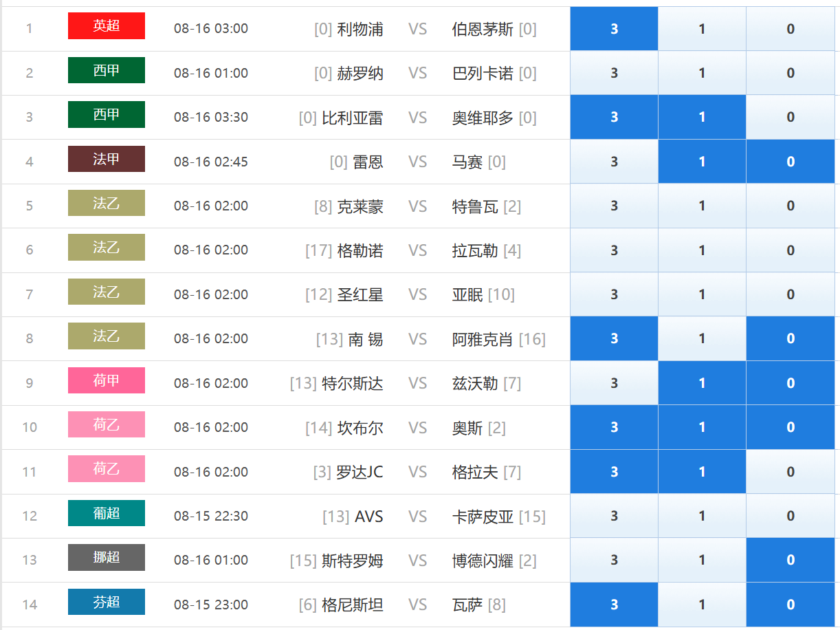The height and width of the screenshot is (630, 840).
Task: Open away team 亚眠
Action: (x=467, y=294)
